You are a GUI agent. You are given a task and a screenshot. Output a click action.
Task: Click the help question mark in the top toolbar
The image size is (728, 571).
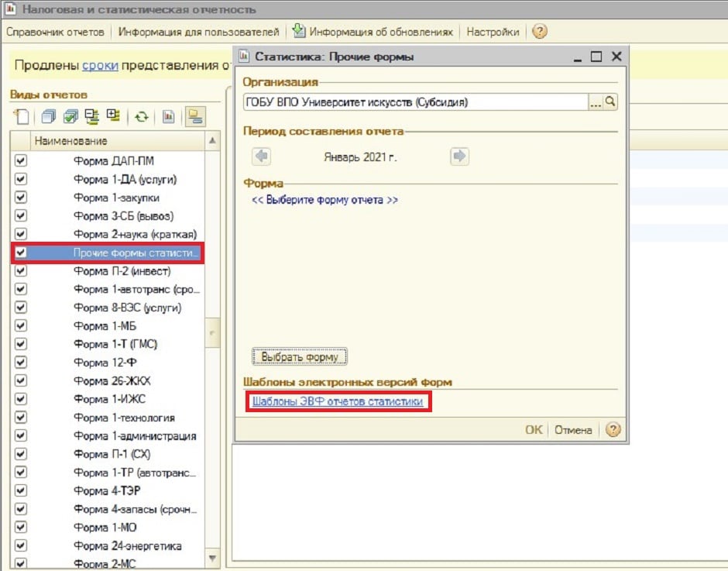(540, 32)
